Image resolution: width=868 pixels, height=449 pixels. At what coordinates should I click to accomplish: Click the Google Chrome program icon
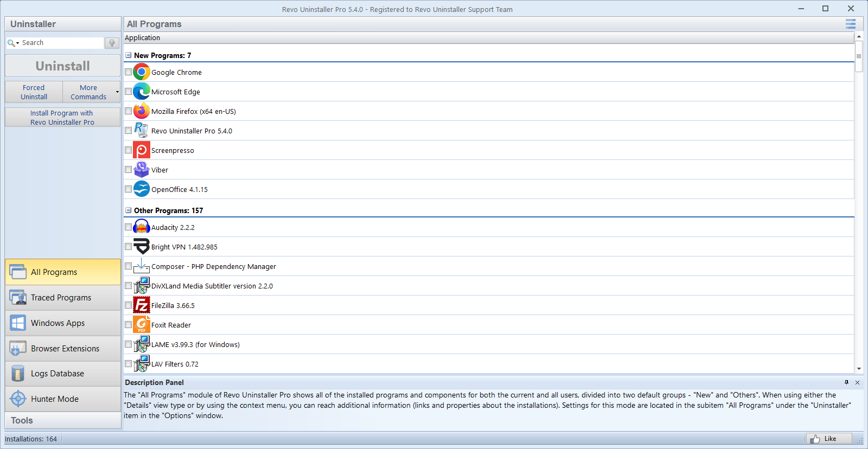click(x=141, y=72)
